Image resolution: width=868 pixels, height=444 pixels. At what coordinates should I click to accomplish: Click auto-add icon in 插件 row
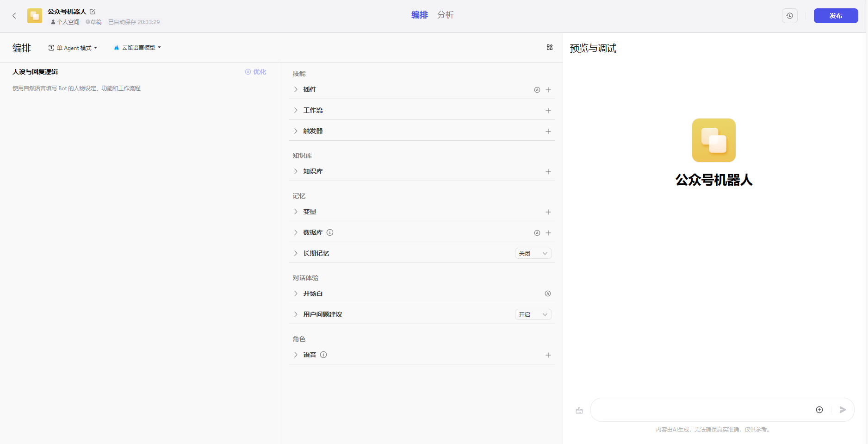537,90
